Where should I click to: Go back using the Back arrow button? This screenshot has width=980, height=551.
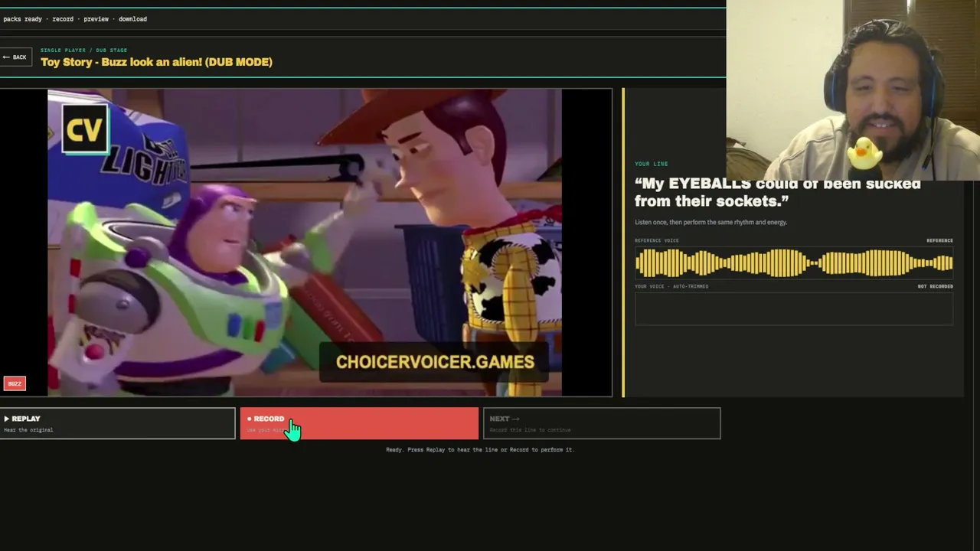click(x=15, y=57)
